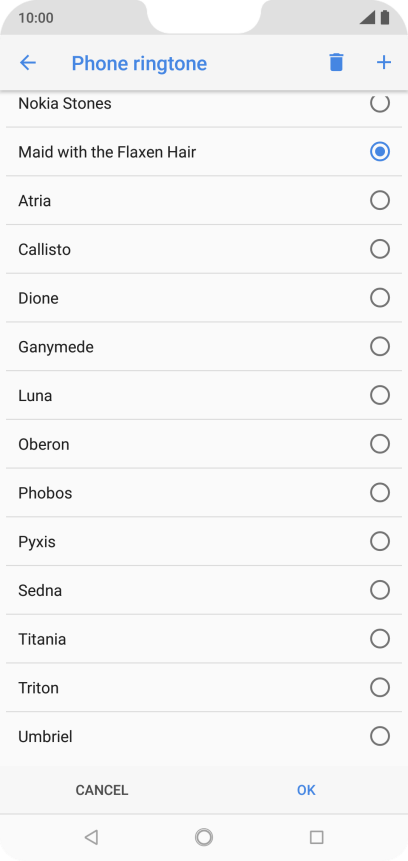Select the Atria radio button

(x=380, y=200)
